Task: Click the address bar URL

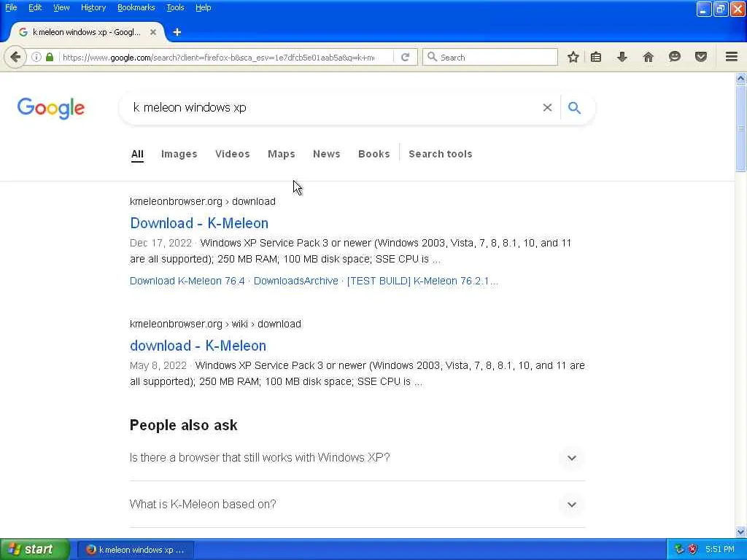Action: pyautogui.click(x=219, y=57)
